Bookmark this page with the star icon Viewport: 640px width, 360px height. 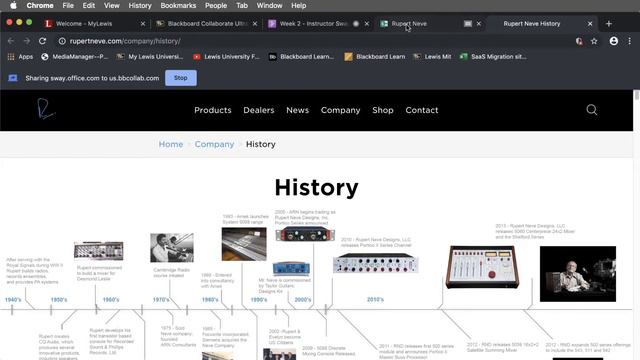pos(594,41)
